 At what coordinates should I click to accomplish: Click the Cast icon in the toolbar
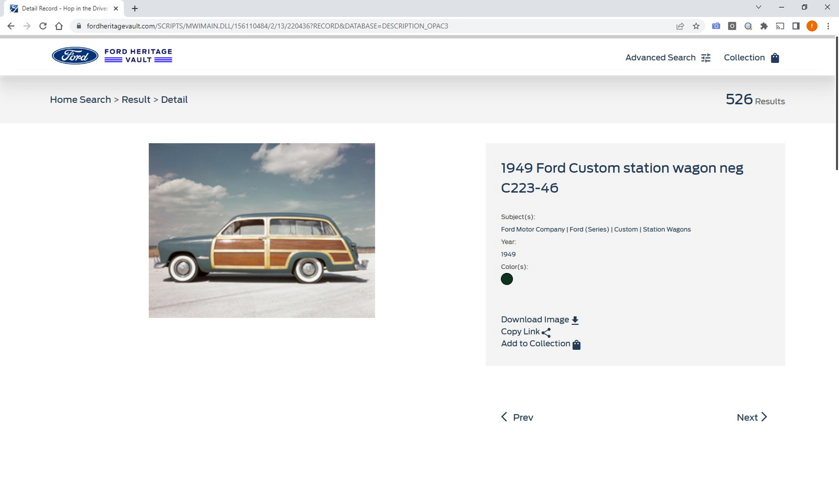(x=780, y=26)
